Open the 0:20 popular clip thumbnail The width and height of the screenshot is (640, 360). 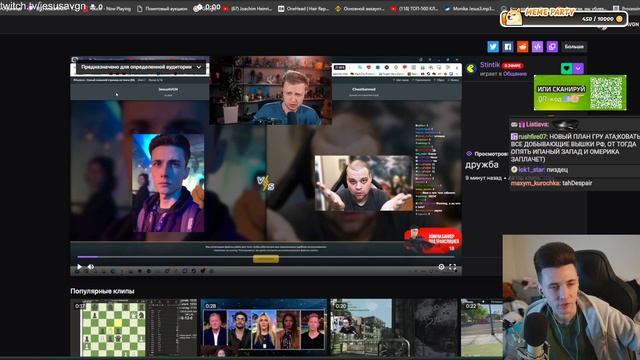pos(394,328)
